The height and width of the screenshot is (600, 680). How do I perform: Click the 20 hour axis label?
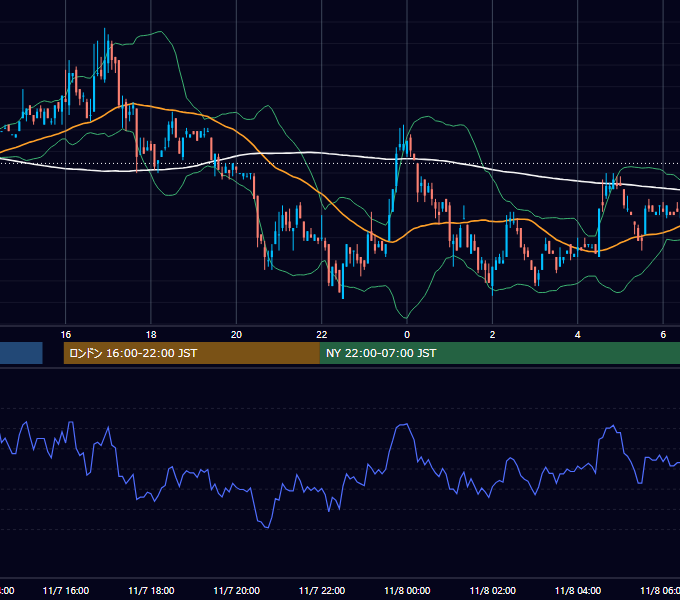coord(236,335)
